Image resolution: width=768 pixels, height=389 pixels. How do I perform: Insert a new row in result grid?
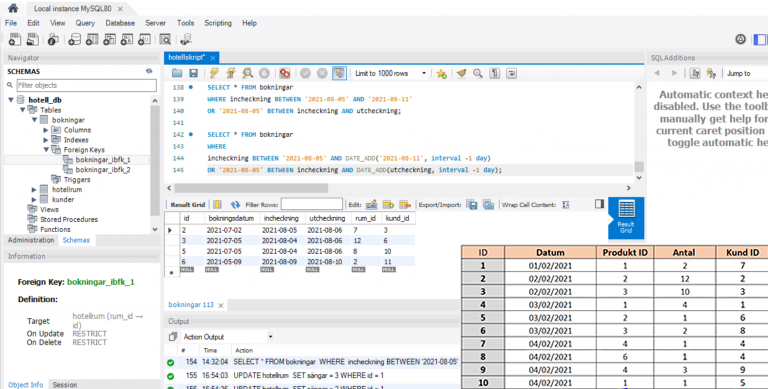click(x=388, y=204)
